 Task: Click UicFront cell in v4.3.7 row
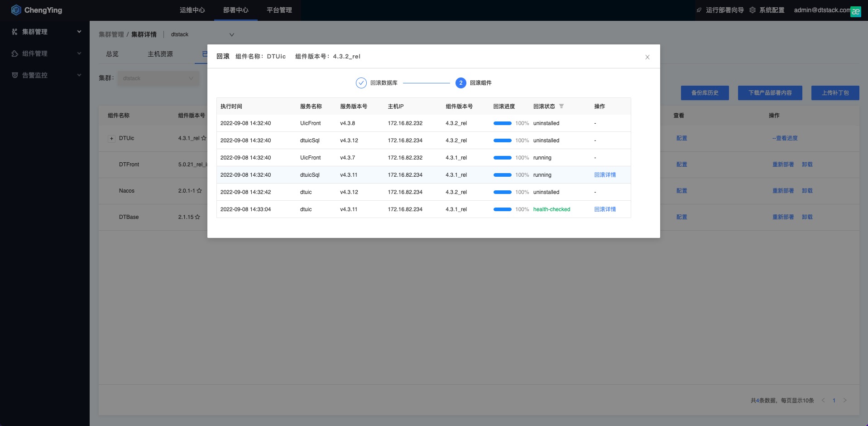310,158
